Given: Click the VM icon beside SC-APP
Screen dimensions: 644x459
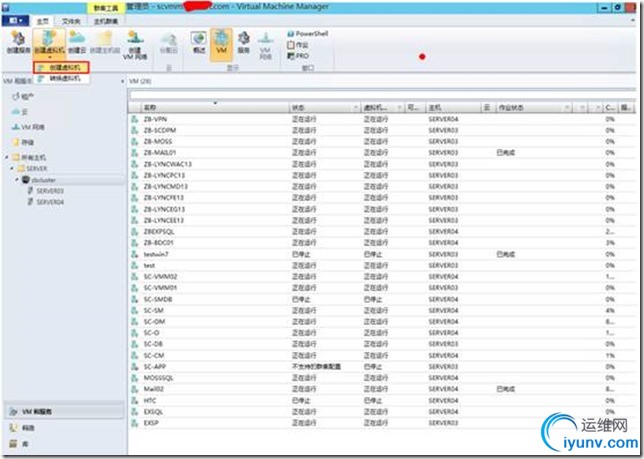Looking at the screenshot, I should [134, 367].
